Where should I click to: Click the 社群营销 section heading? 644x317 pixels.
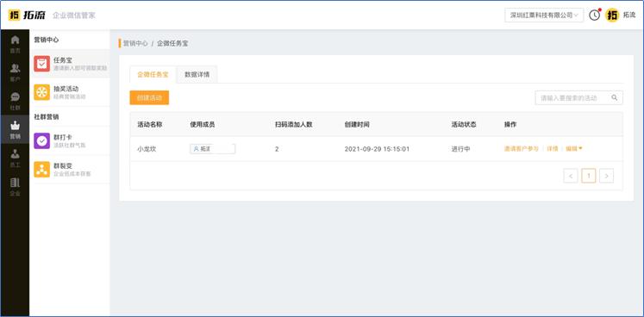click(47, 117)
